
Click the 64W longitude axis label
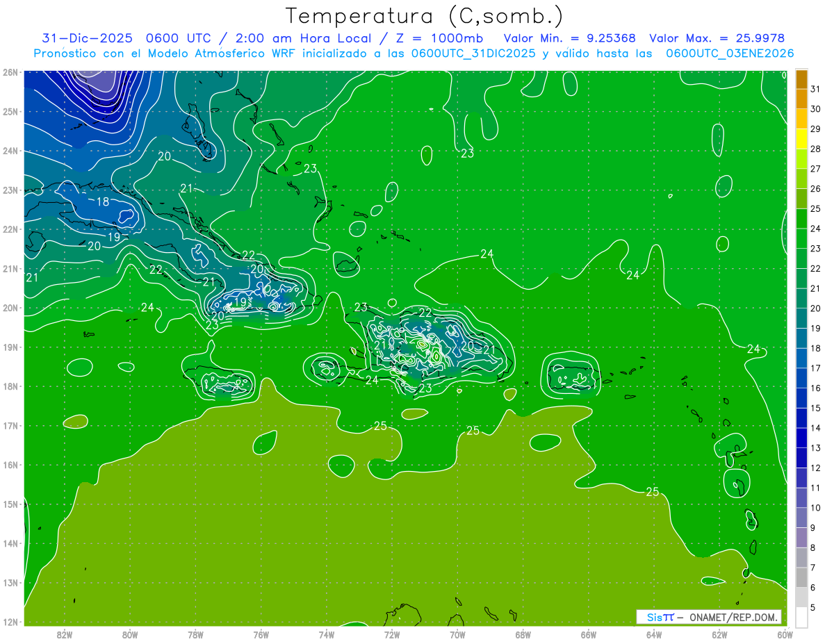[x=654, y=634]
